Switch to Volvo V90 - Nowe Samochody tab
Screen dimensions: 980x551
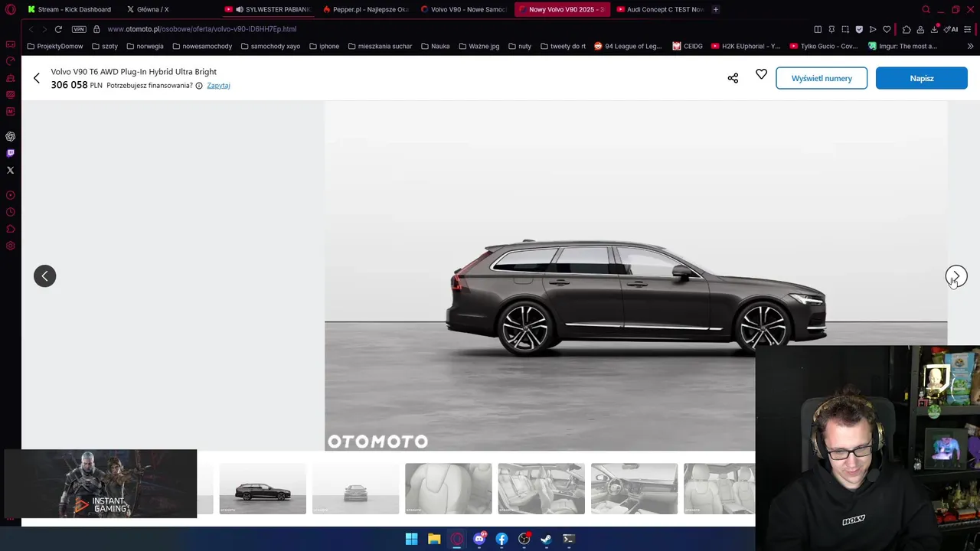tap(464, 9)
